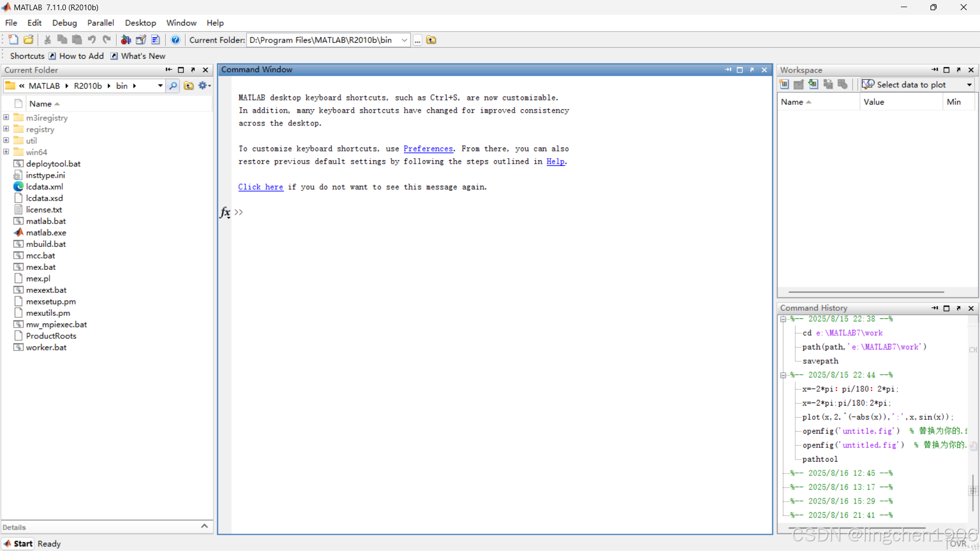The height and width of the screenshot is (551, 980).
Task: Select license.txt in the file list
Action: click(44, 210)
